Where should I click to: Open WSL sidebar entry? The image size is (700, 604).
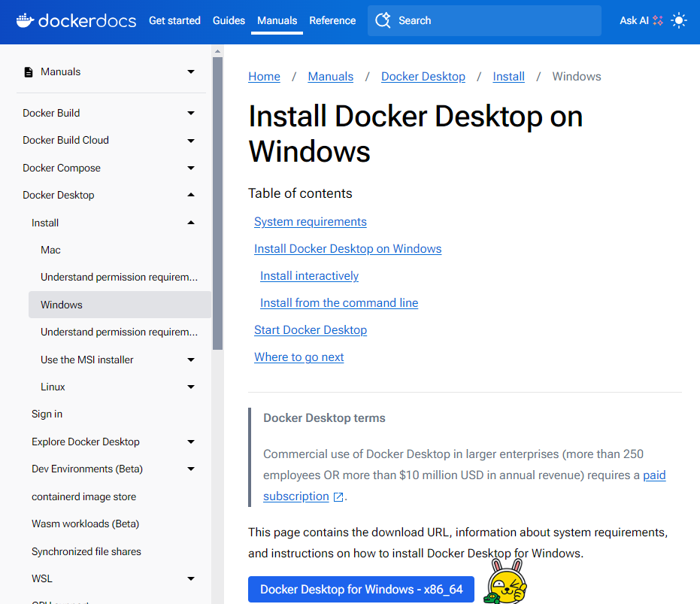[42, 579]
